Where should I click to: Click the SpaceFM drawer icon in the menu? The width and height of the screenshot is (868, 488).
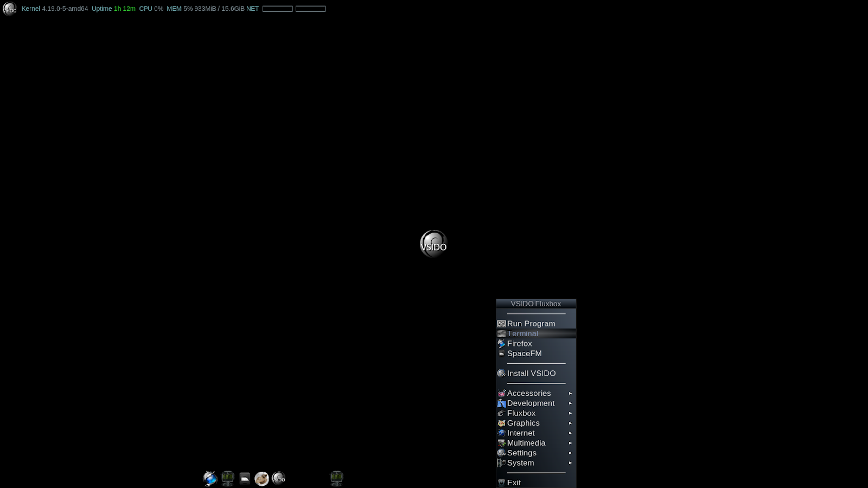click(x=501, y=354)
